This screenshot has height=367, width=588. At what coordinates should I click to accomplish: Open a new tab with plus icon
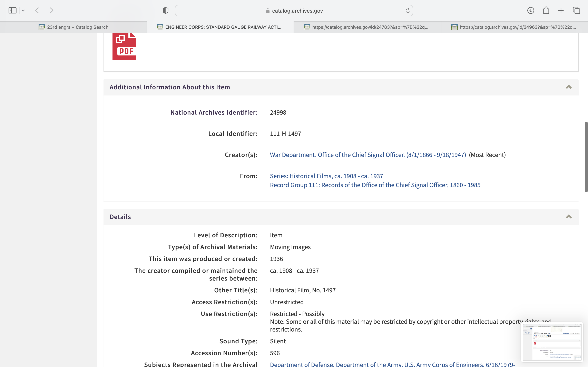561,10
